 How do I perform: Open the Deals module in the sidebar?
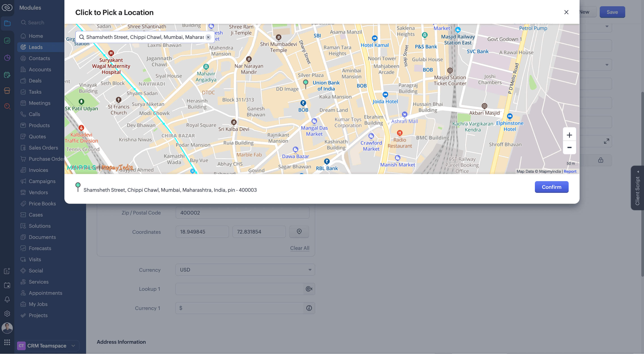tap(35, 81)
